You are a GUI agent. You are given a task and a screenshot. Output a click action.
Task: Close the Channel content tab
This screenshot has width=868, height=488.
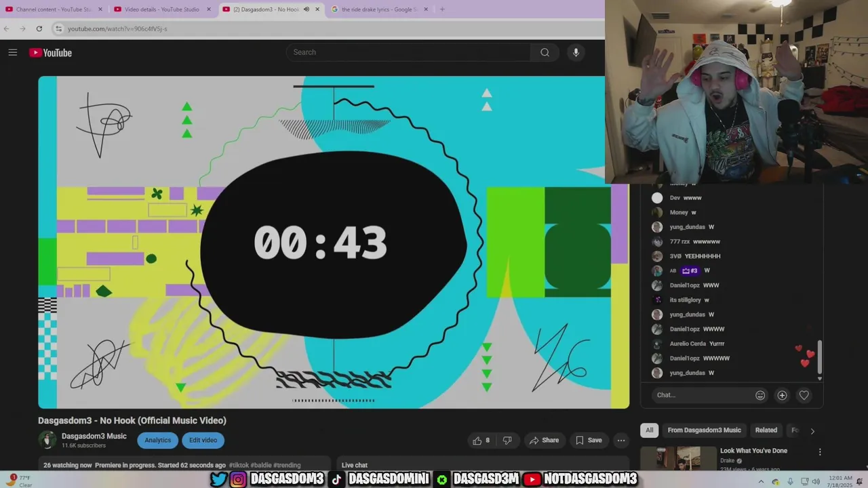pyautogui.click(x=100, y=9)
